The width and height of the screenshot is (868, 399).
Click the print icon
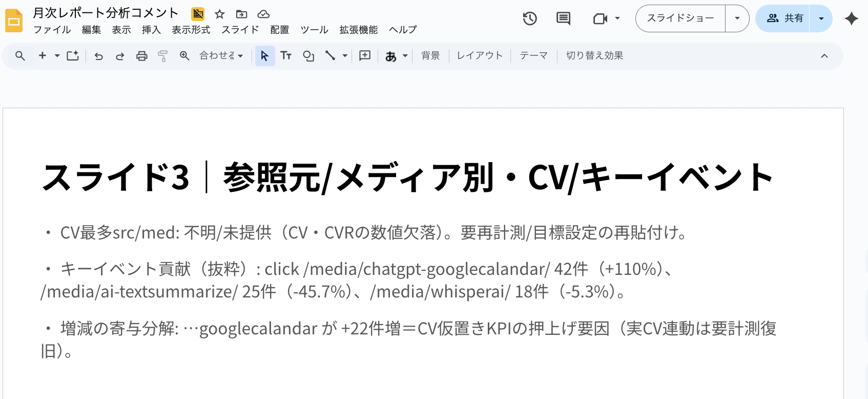pos(142,56)
